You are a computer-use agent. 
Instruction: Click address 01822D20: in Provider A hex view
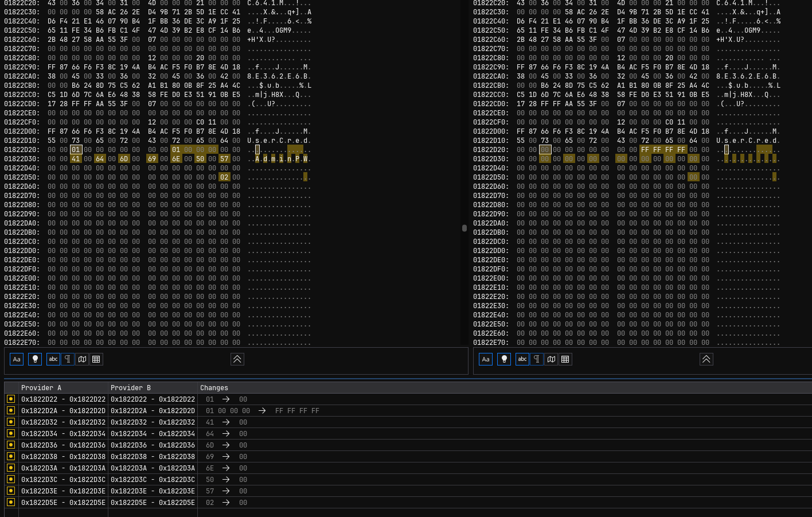[22, 150]
